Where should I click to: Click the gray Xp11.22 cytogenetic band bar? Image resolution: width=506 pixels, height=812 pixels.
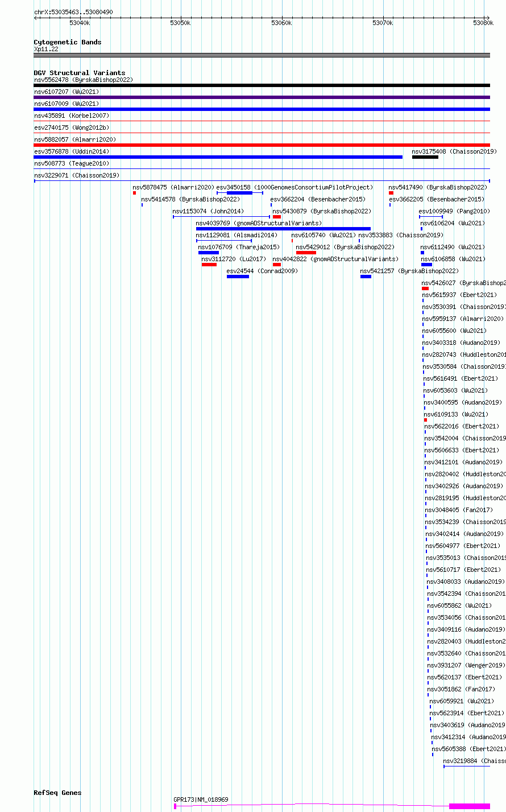262,55
